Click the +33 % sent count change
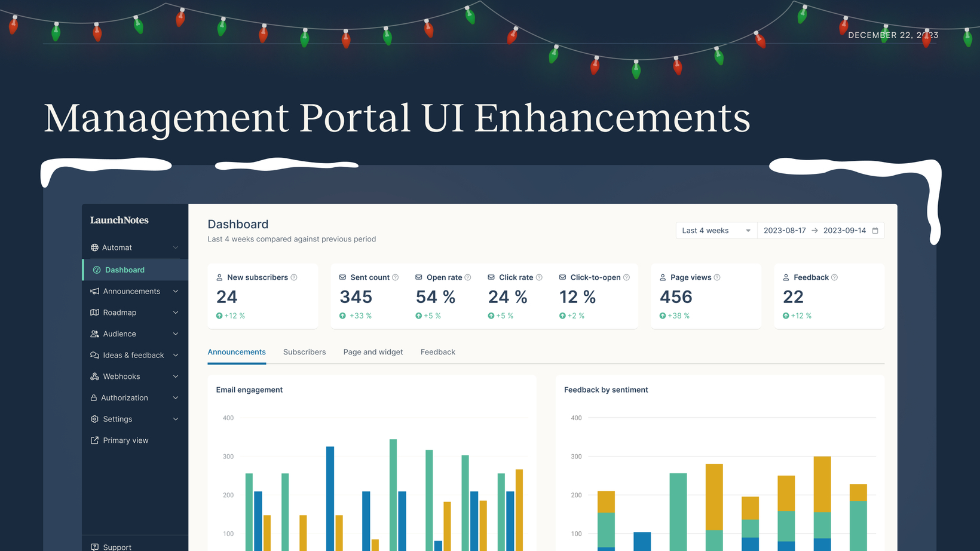980x551 pixels. point(356,316)
